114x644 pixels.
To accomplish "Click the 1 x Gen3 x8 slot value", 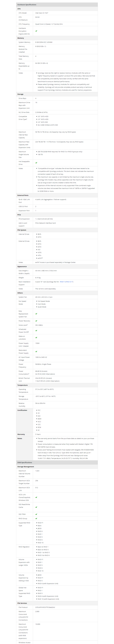I will tap(44, 219).
